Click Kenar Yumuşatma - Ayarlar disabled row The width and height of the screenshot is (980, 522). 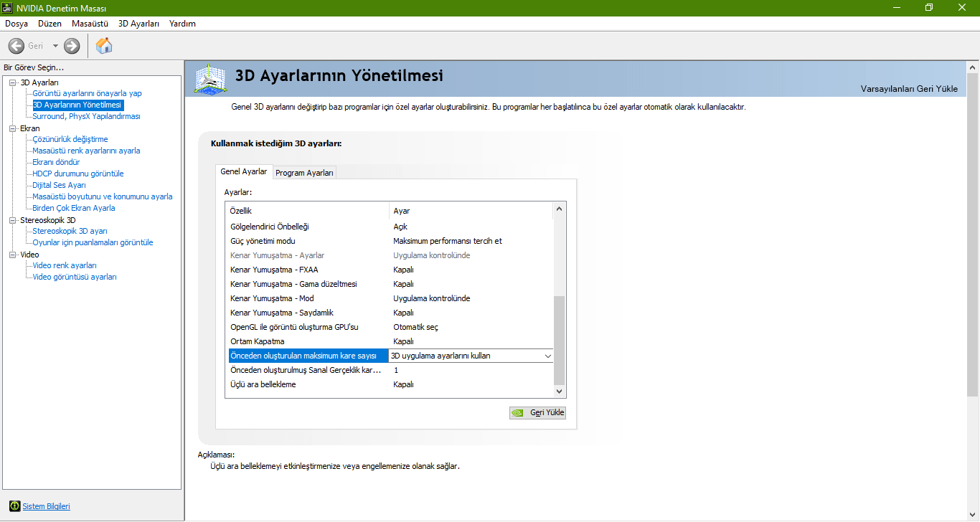390,255
